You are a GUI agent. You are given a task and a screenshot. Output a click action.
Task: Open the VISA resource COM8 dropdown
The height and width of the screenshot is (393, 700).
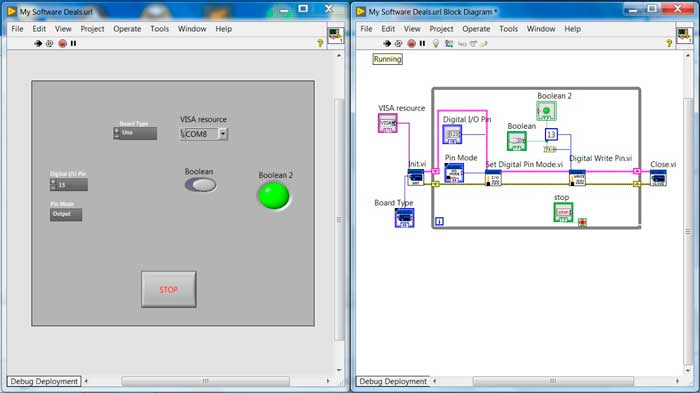coord(223,134)
